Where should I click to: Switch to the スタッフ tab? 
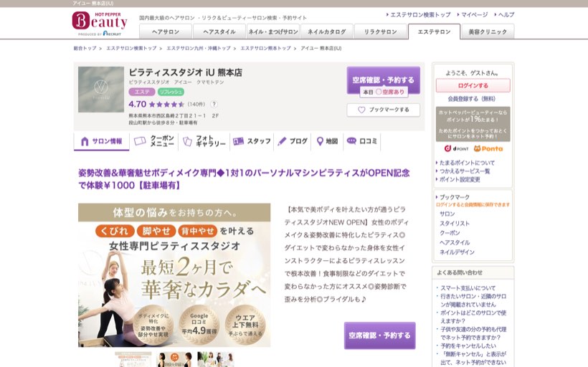[252, 141]
